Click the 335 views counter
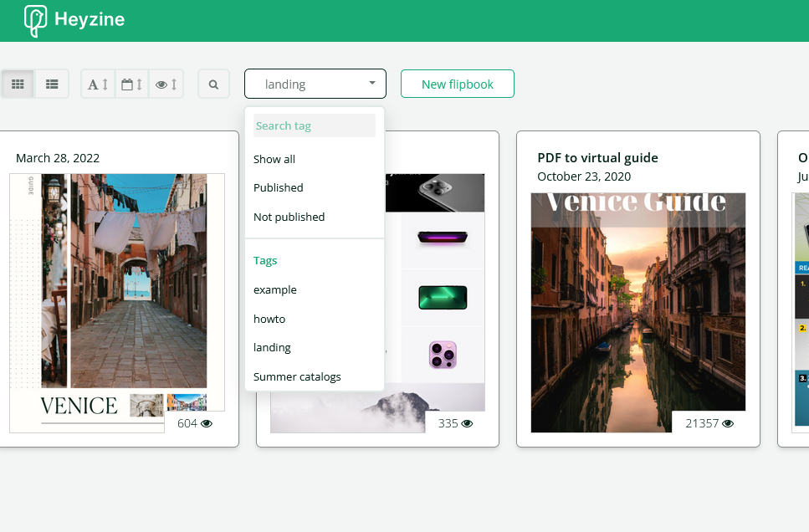This screenshot has height=532, width=809. pyautogui.click(x=455, y=423)
